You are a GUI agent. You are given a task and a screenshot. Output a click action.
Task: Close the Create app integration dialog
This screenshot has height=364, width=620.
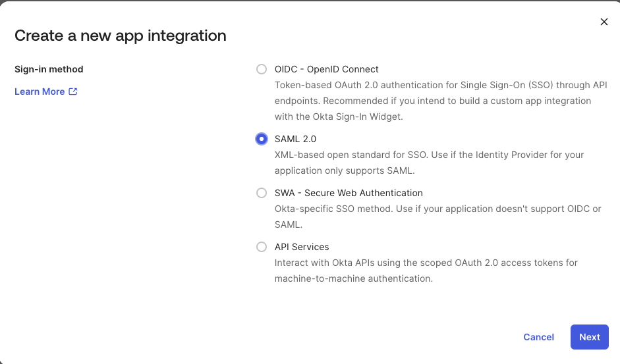pos(604,22)
